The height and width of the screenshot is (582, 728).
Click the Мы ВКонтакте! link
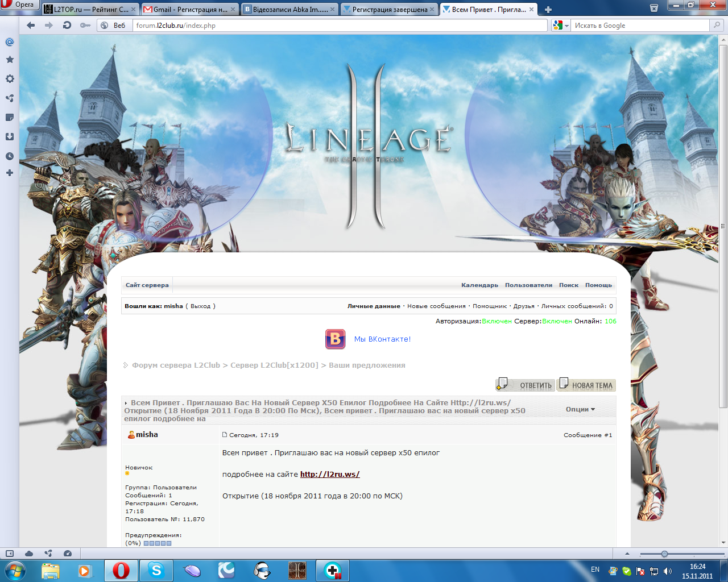point(382,339)
